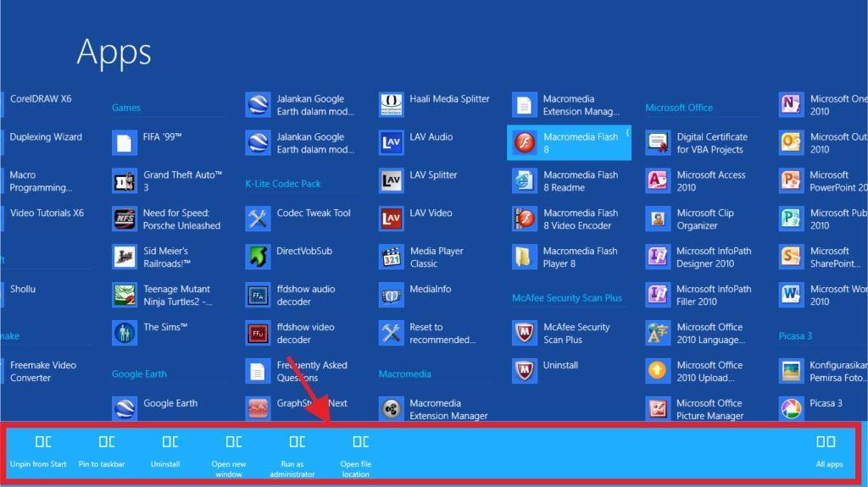Open Microsoft Office 2010 Upload tile

pos(694,371)
